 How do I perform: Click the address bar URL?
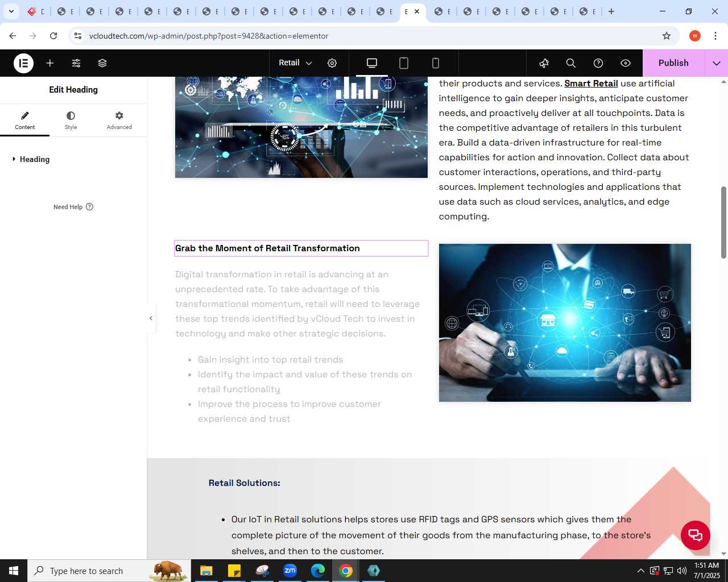click(x=209, y=36)
